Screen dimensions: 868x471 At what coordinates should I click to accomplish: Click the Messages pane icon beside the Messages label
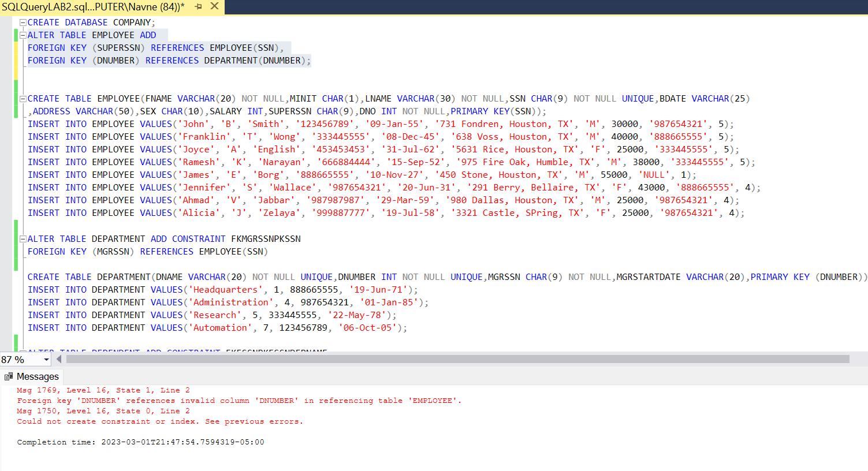[9, 376]
